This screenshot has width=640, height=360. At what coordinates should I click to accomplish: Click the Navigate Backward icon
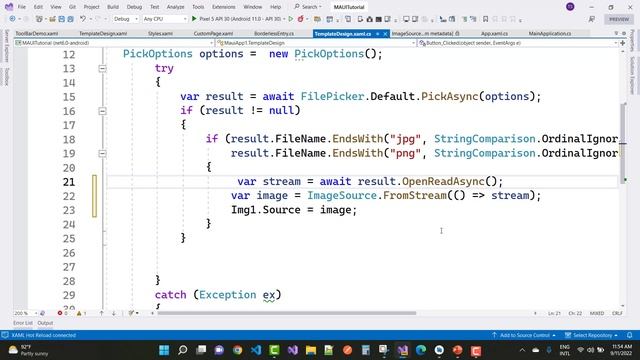12,19
